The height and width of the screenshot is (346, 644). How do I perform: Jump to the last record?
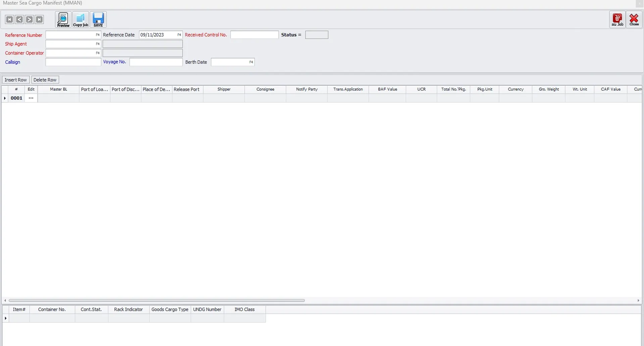tap(39, 19)
